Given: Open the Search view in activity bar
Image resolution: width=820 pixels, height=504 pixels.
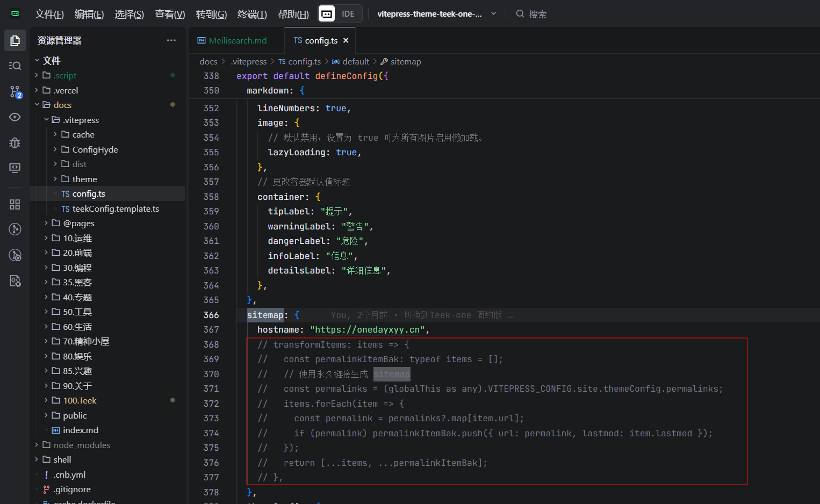Looking at the screenshot, I should (x=15, y=66).
